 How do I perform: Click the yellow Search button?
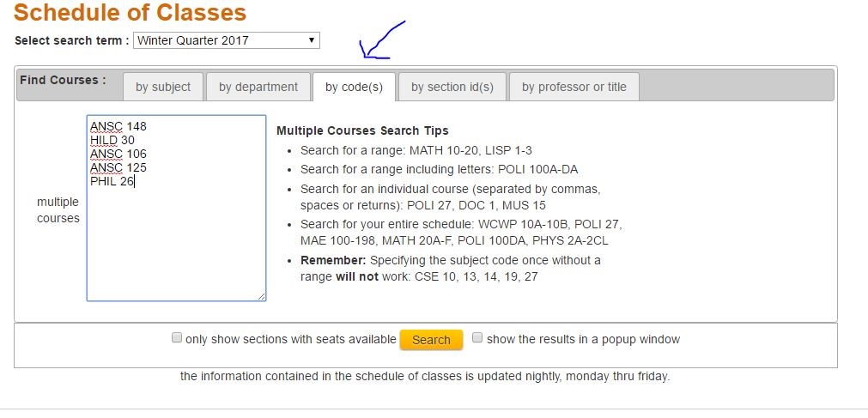point(431,340)
